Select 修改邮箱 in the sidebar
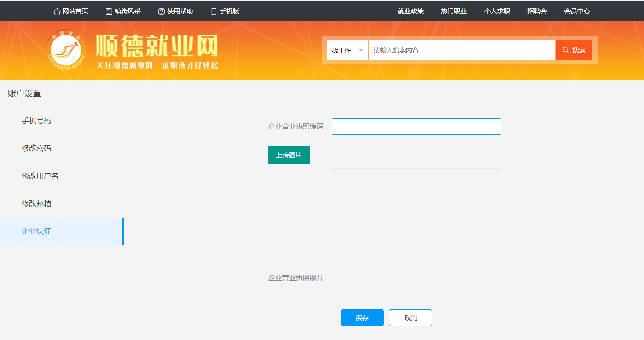Image resolution: width=644 pixels, height=340 pixels. click(36, 203)
